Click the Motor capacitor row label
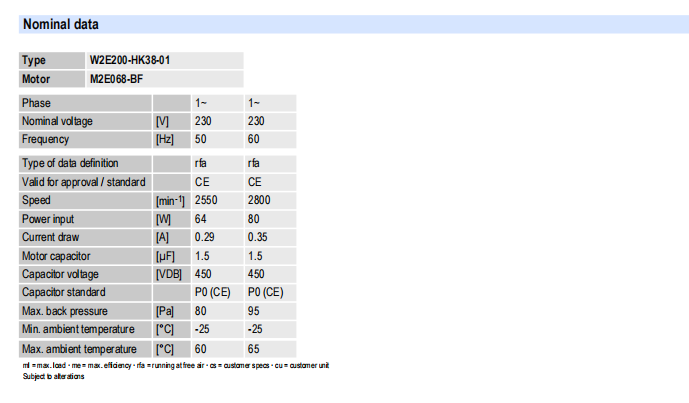The image size is (689, 403). pyautogui.click(x=56, y=255)
